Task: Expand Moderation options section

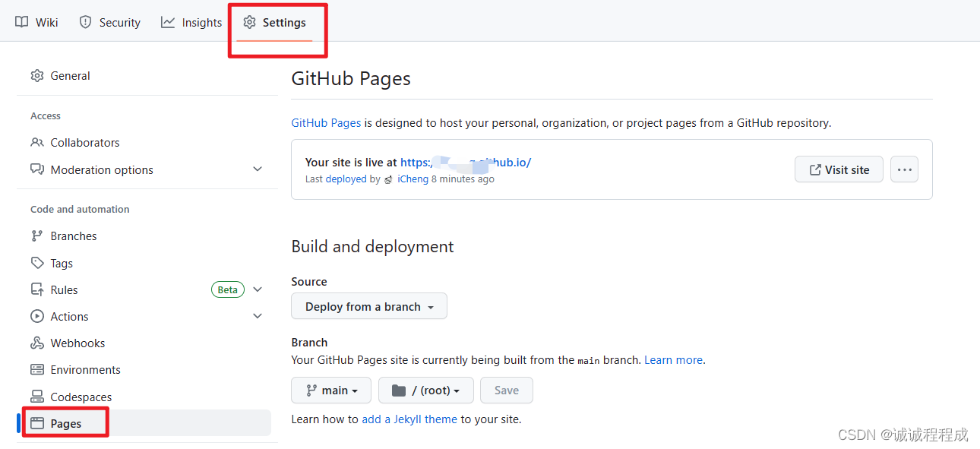Action: click(257, 169)
